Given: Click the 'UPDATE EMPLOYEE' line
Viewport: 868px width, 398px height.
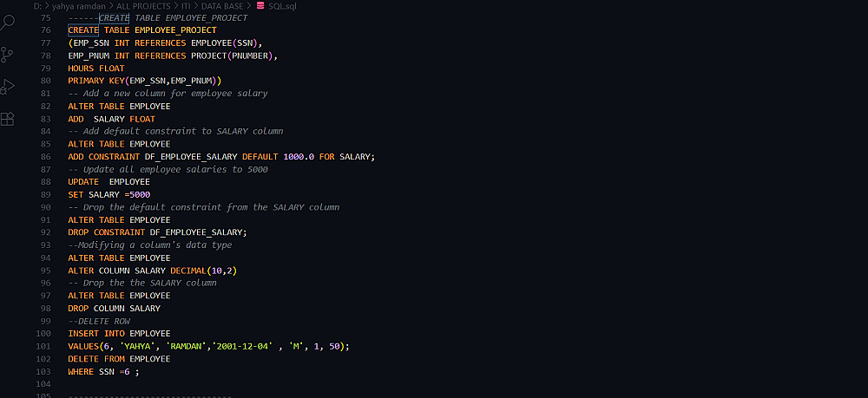Looking at the screenshot, I should [x=109, y=182].
